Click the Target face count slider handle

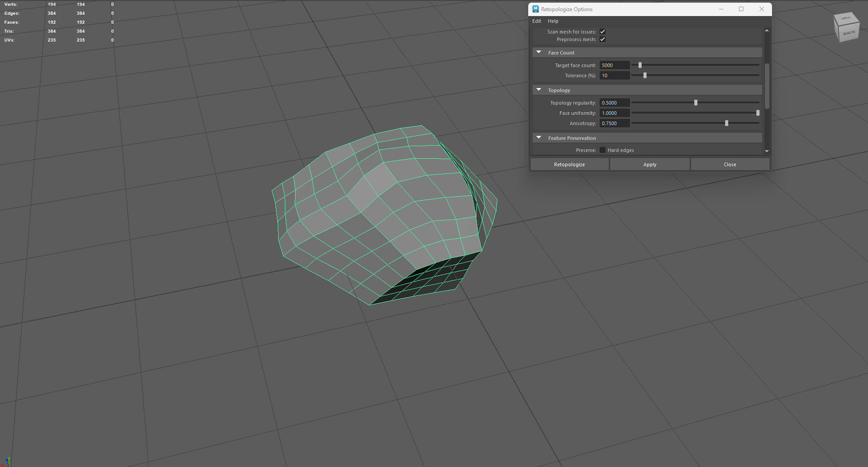coord(640,65)
